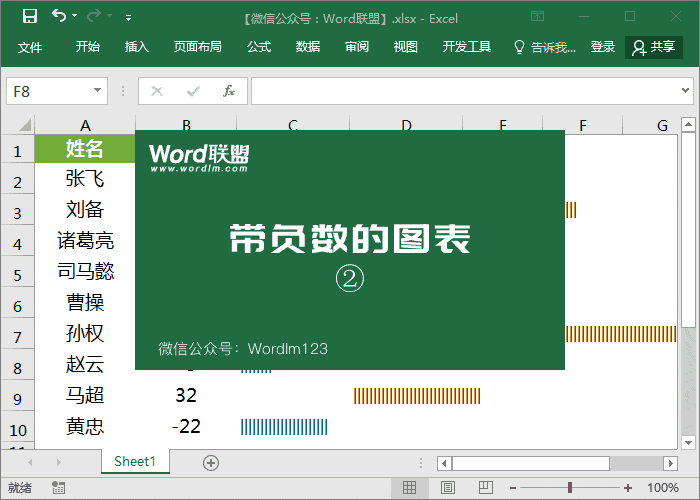Switch to the 开始 ribbon tab

pyautogui.click(x=88, y=46)
